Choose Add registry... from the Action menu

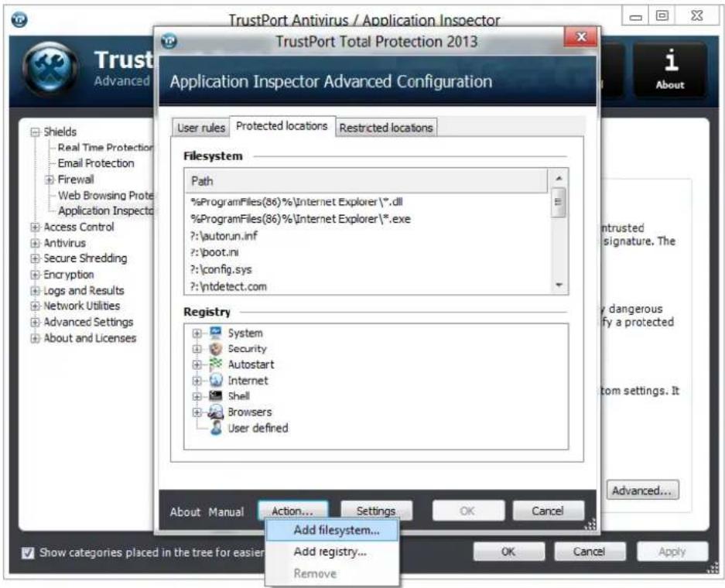click(330, 552)
